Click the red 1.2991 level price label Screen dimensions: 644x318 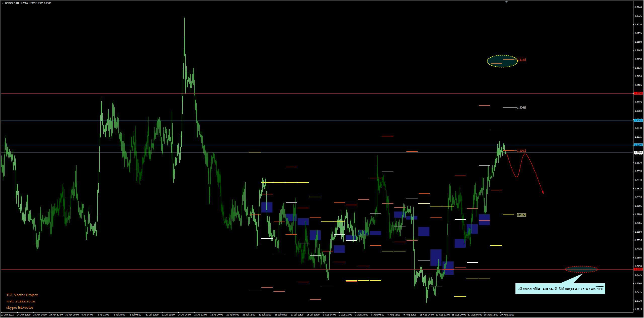click(521, 151)
